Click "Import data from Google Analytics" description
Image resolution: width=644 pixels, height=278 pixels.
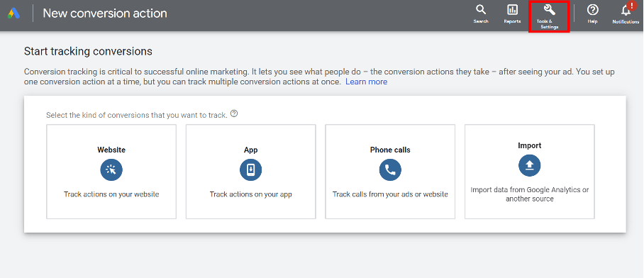(x=529, y=194)
